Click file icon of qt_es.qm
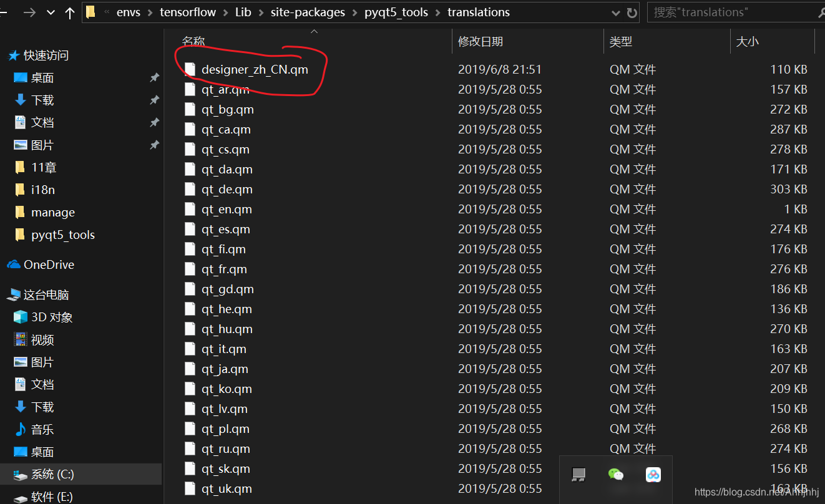The height and width of the screenshot is (504, 825). tap(190, 229)
